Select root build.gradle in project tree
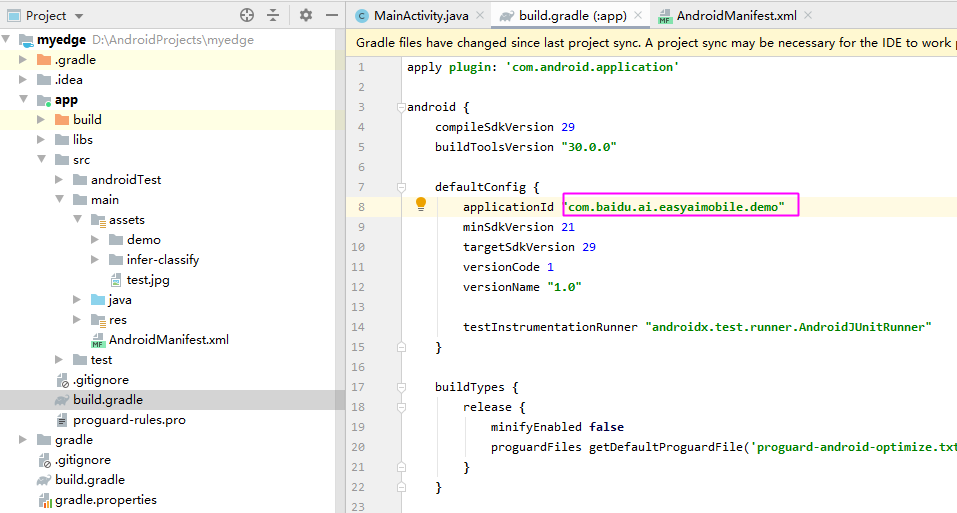 pos(90,480)
